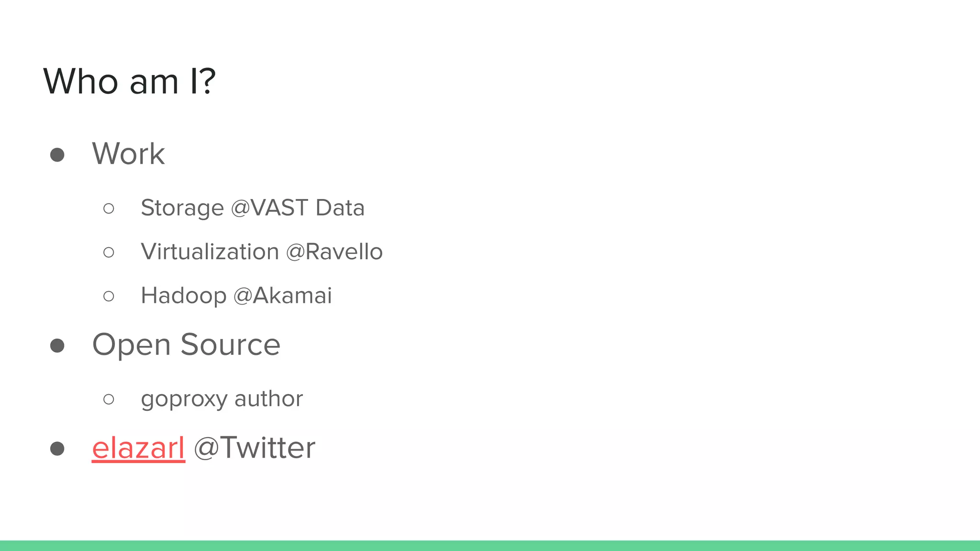Click the filled bullet beside "Work"
Screen dimensions: 980x551
(x=57, y=155)
